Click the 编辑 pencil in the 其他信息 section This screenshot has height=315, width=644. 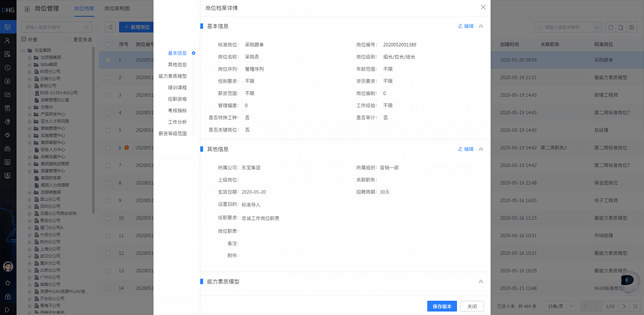coord(466,149)
